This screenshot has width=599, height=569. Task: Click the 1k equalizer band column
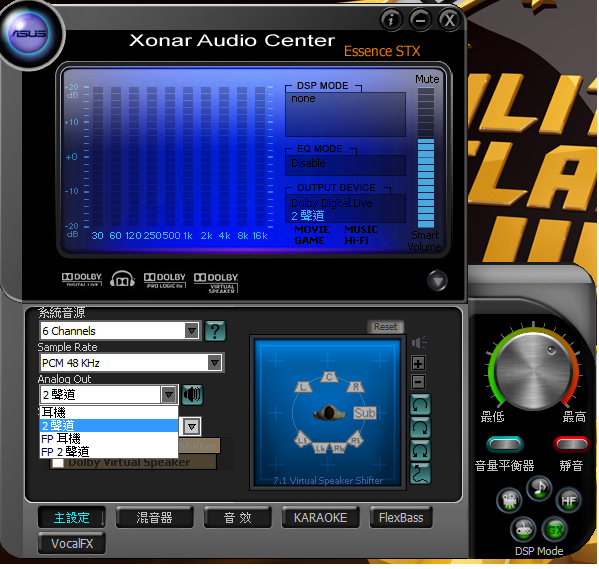[x=188, y=157]
